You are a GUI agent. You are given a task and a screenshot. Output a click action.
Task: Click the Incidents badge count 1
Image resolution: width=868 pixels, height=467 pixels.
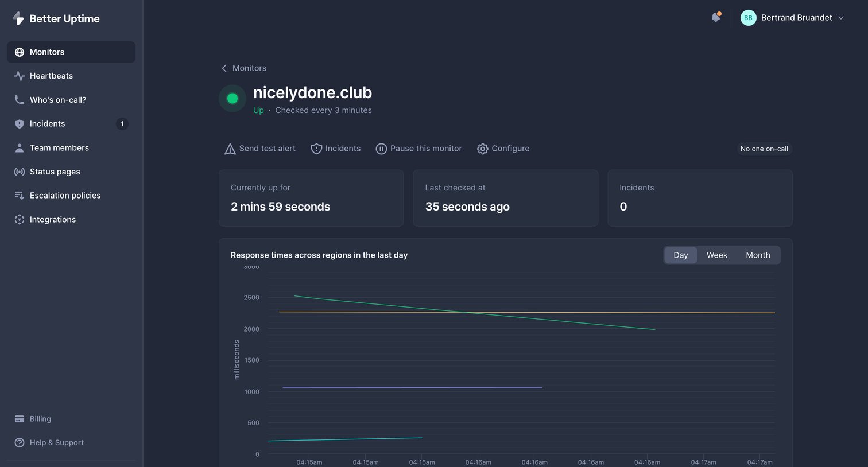click(122, 124)
